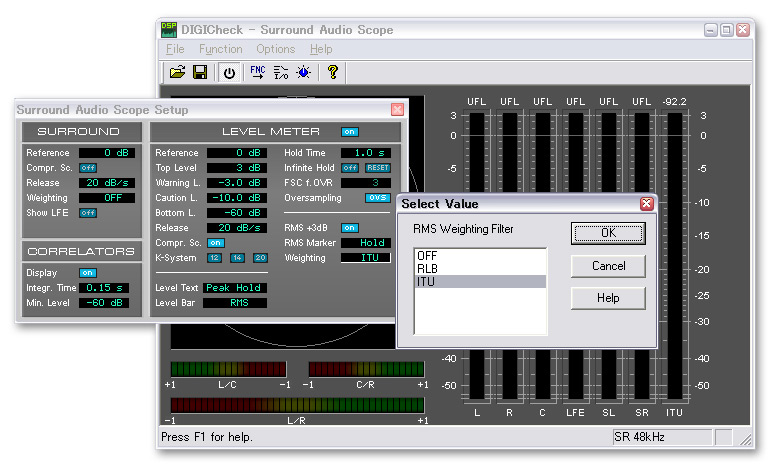Open the Options menu
777x475 pixels.
point(275,49)
